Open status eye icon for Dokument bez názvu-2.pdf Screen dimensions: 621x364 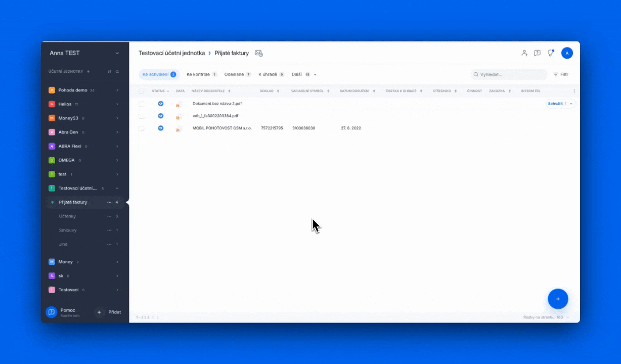pos(160,103)
